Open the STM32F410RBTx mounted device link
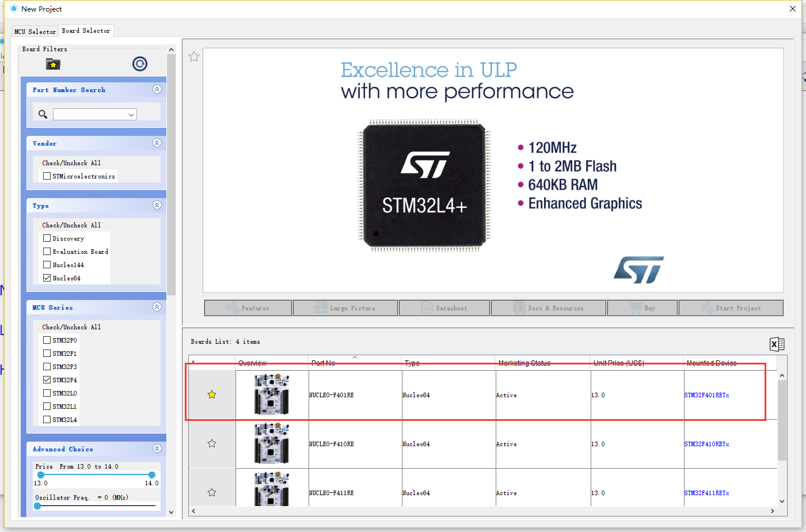806x532 pixels. pyautogui.click(x=706, y=444)
